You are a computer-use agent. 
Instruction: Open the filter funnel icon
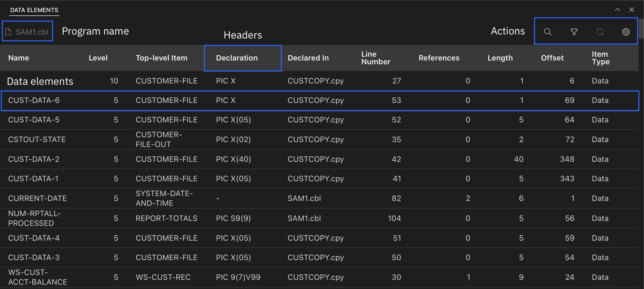coord(574,32)
